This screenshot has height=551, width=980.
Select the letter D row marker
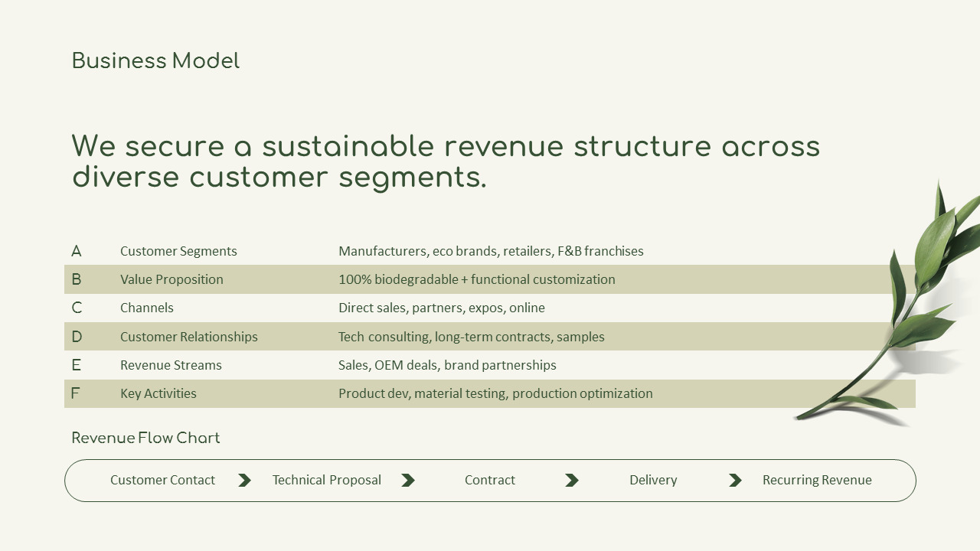(76, 337)
